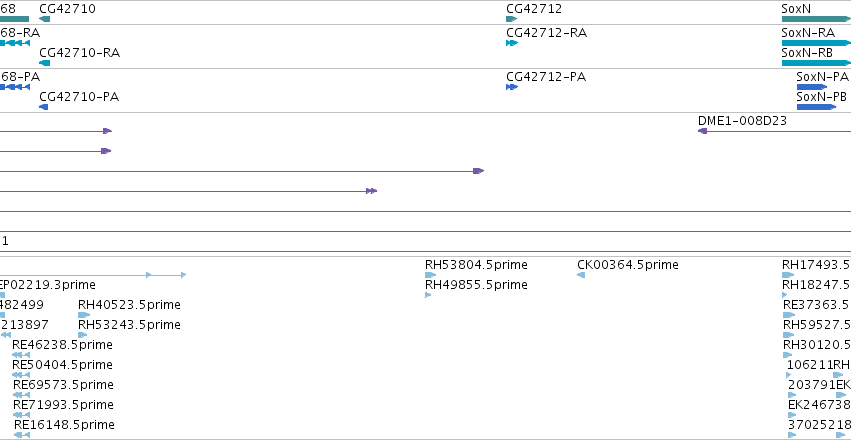Click EST RE16148.5prime

pyautogui.click(x=22, y=435)
